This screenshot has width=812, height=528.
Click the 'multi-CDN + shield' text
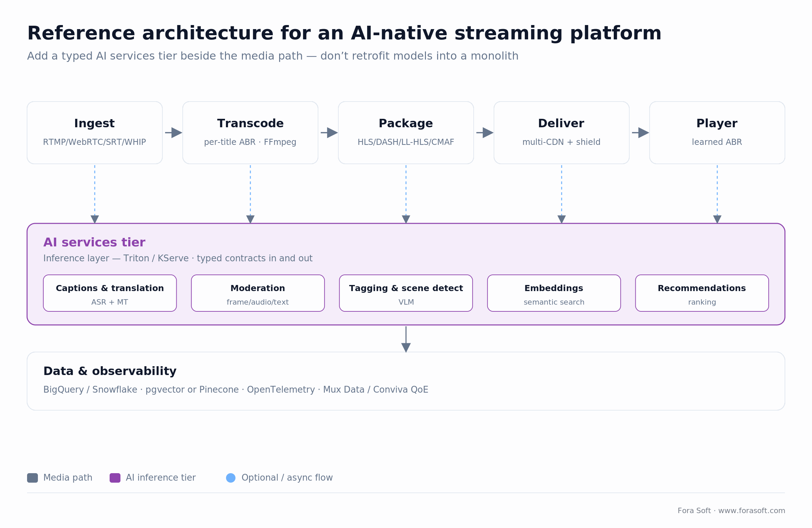[x=561, y=142]
